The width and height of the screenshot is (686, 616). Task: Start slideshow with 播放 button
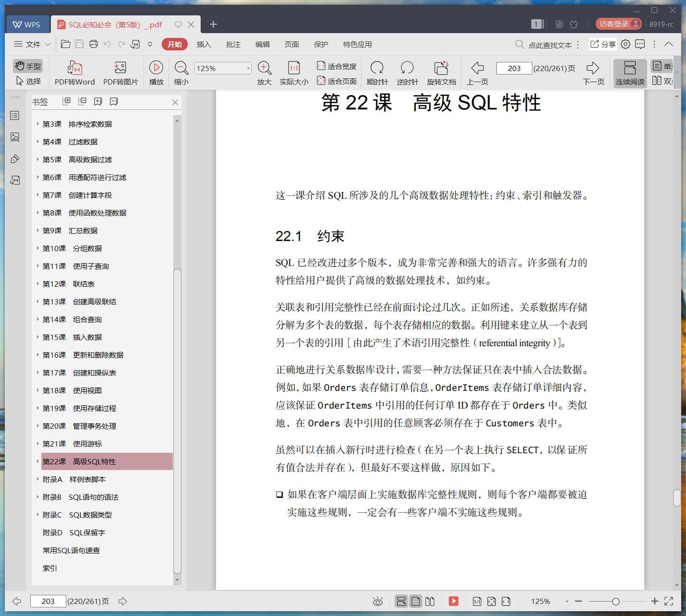click(x=156, y=73)
